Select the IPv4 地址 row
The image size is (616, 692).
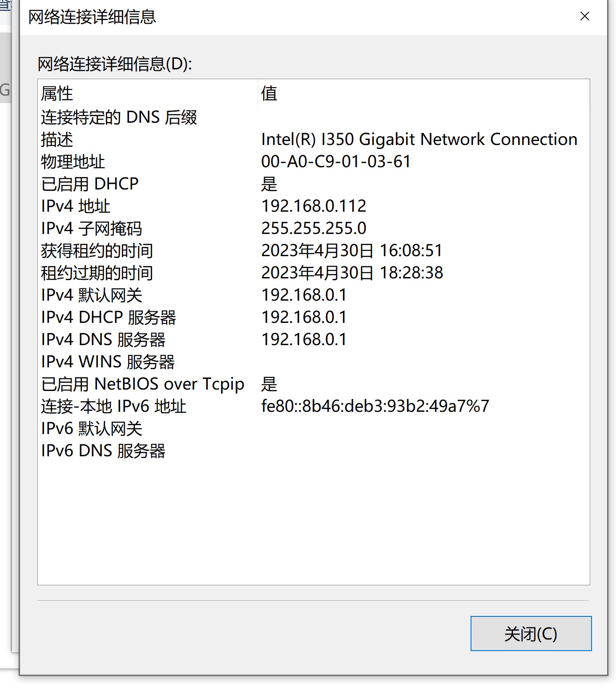pyautogui.click(x=76, y=206)
